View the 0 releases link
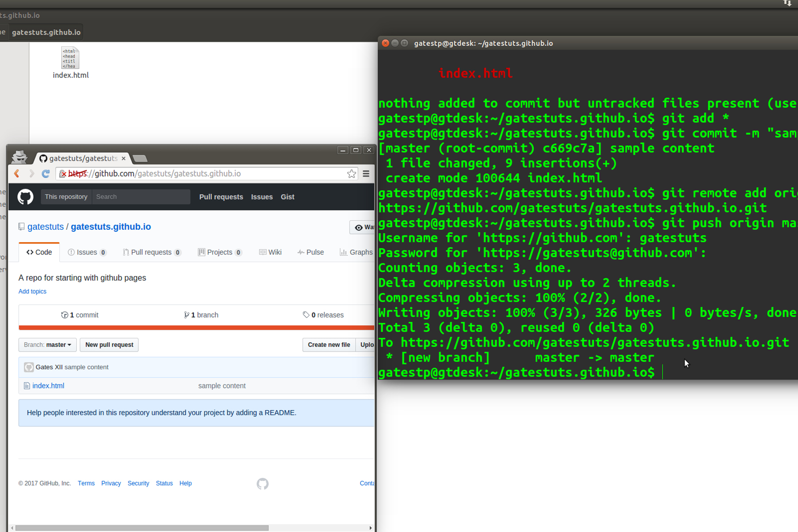Viewport: 798px width, 532px height. [x=323, y=315]
